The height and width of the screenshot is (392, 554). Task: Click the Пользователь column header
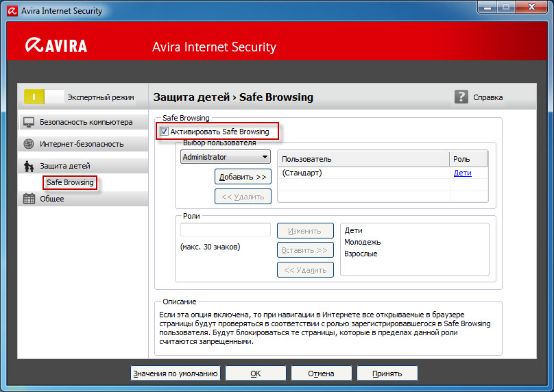point(363,159)
